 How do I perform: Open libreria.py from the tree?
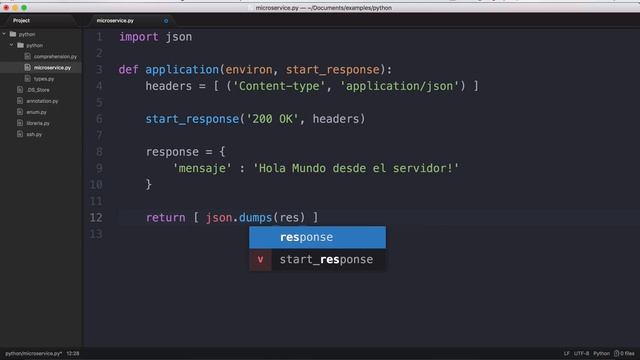pyautogui.click(x=38, y=123)
